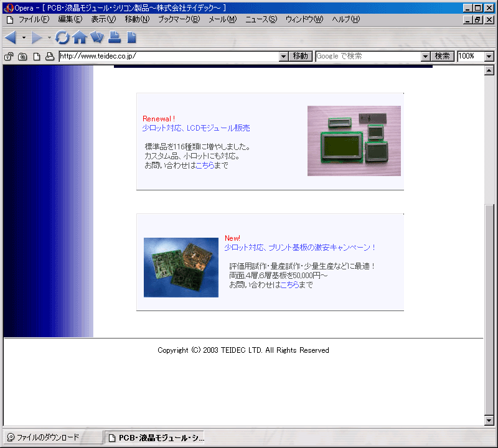Screen dimensions: 498x448
Task: Open the Home page icon
Action: [x=80, y=37]
